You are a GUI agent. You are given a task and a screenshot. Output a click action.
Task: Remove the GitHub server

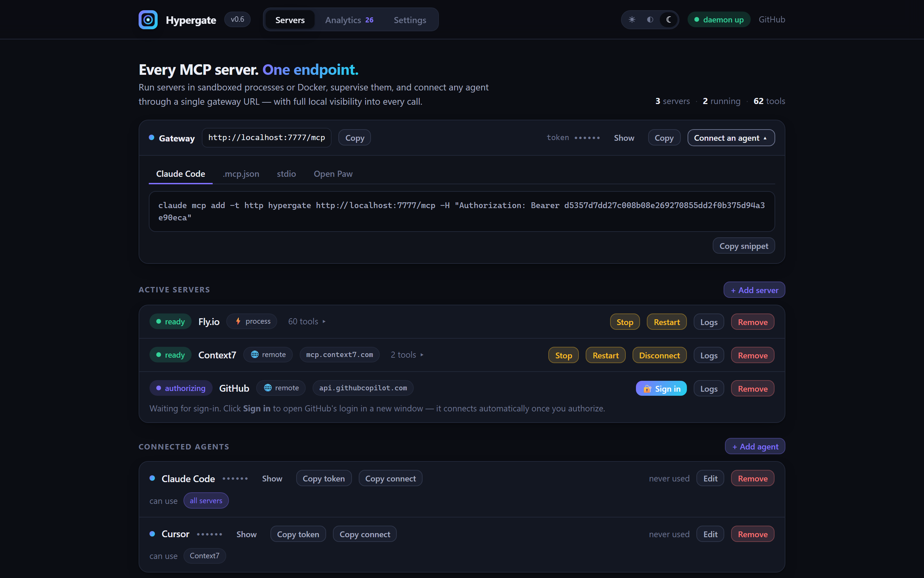point(752,388)
